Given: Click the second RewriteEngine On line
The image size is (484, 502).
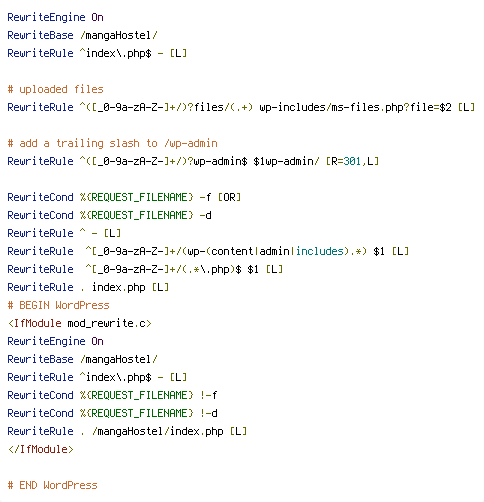Looking at the screenshot, I should [55, 341].
